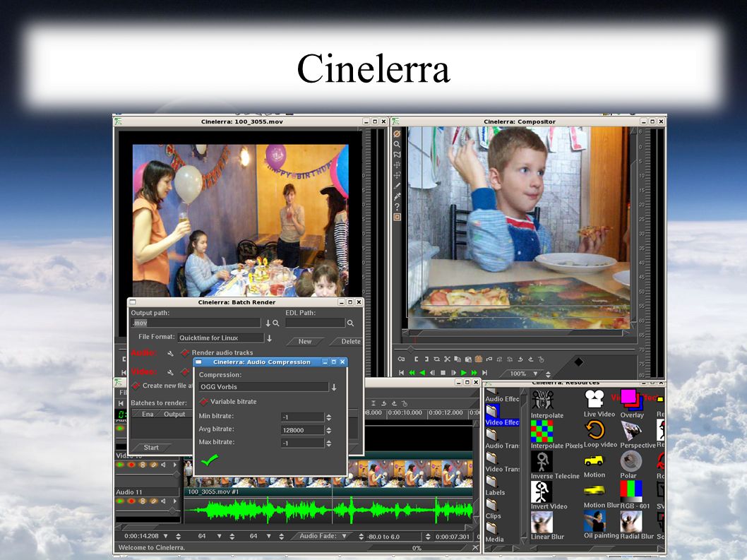
Task: Open Audio settings wrench in Batch Render
Action: click(170, 353)
